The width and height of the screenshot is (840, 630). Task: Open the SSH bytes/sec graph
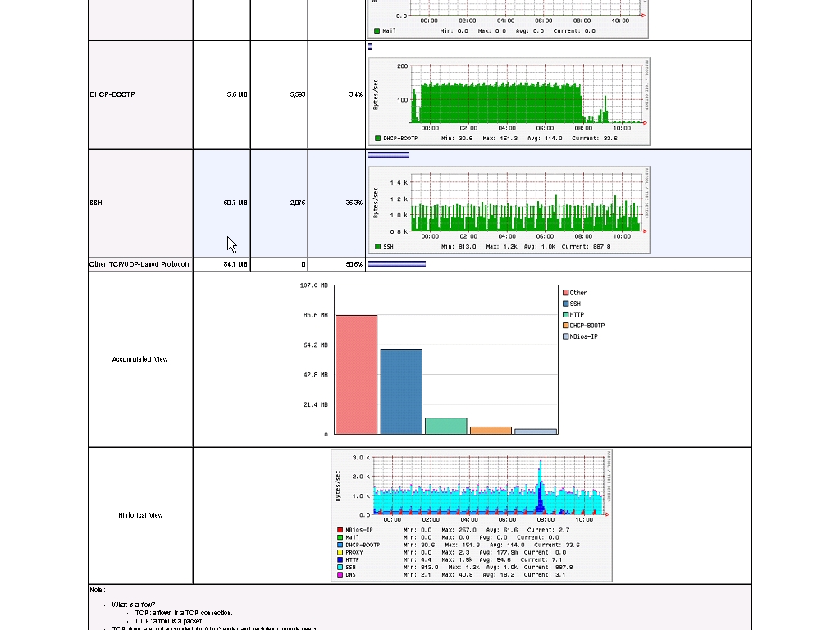[x=509, y=210]
